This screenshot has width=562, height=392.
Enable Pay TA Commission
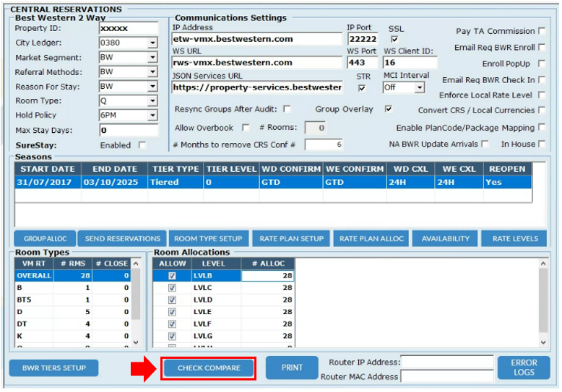tap(542, 31)
